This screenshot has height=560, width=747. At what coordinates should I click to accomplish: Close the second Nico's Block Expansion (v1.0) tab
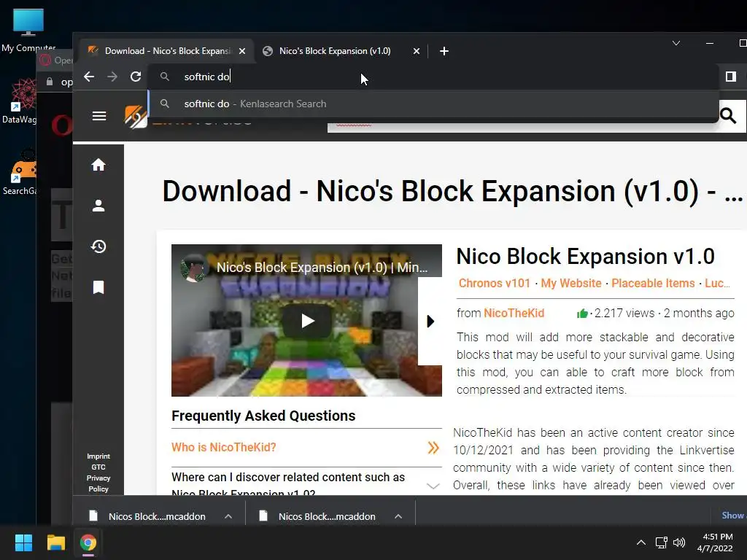417,51
